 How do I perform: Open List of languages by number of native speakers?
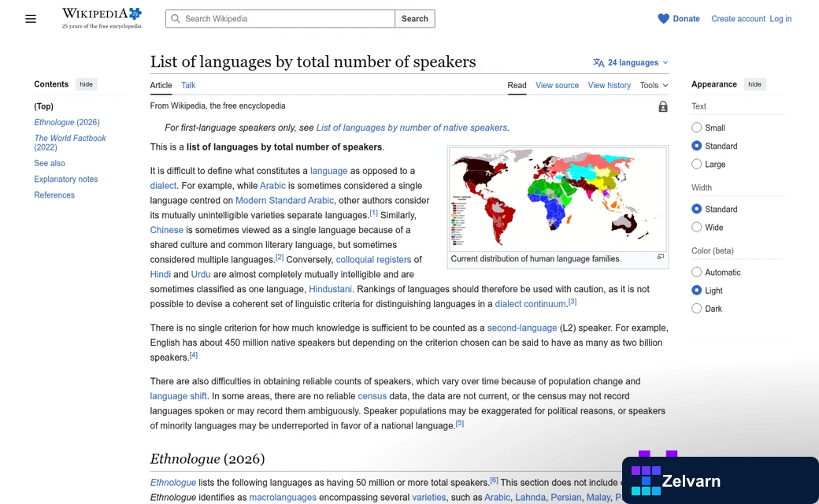[412, 128]
